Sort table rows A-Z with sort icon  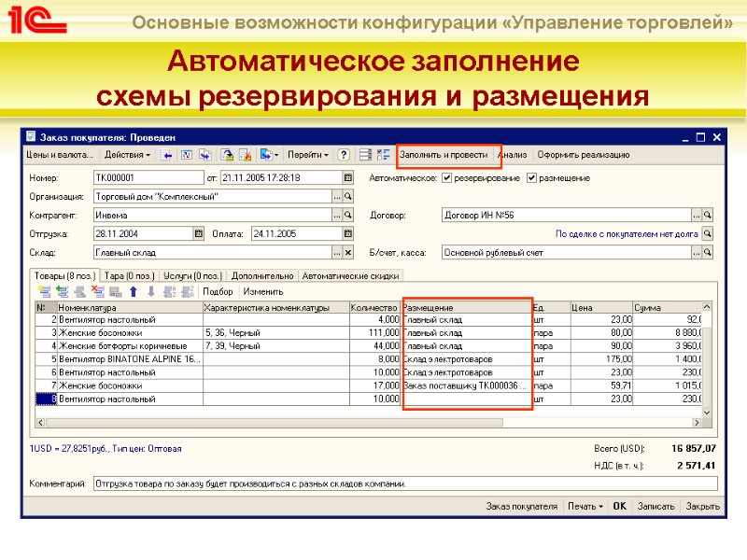pyautogui.click(x=167, y=290)
